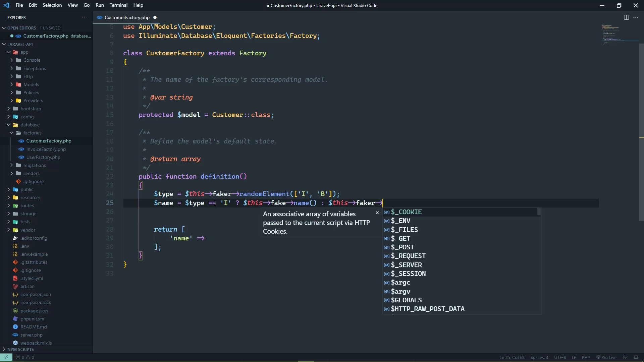Open the Go menu
The image size is (644, 362).
87,5
